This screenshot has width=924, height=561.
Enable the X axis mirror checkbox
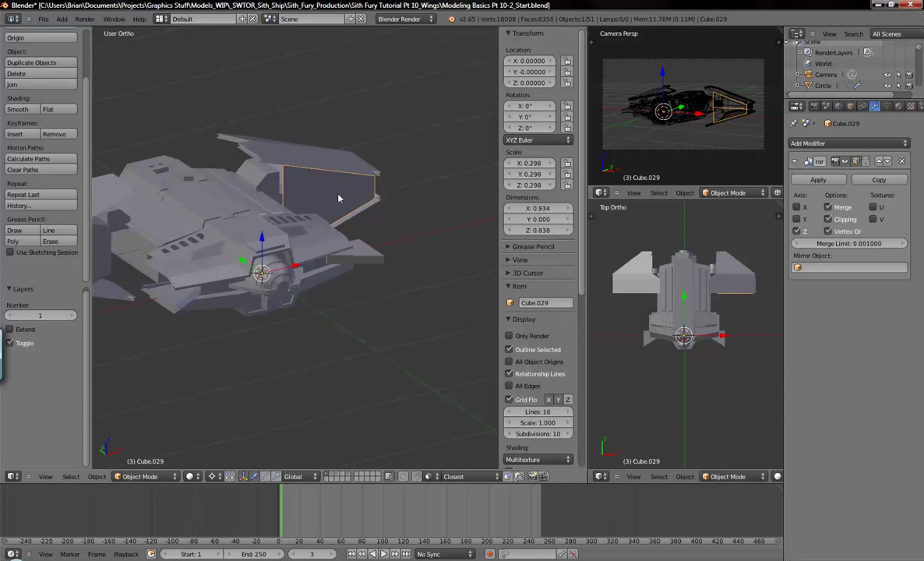(x=797, y=207)
